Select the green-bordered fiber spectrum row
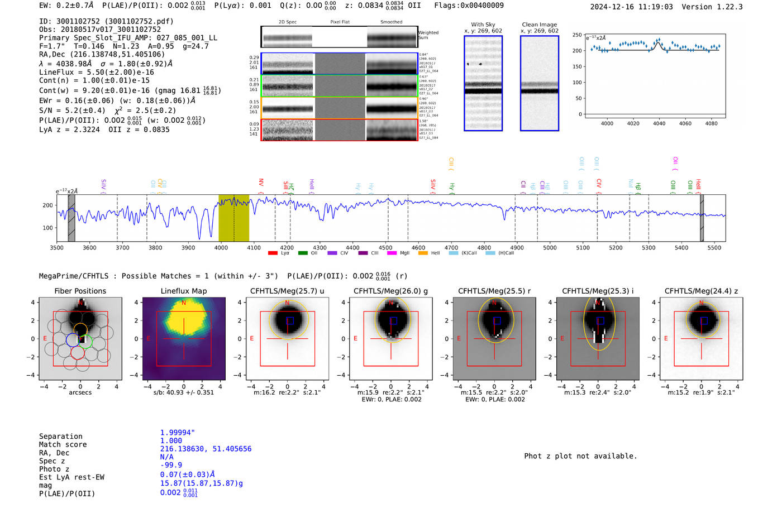 [x=339, y=86]
